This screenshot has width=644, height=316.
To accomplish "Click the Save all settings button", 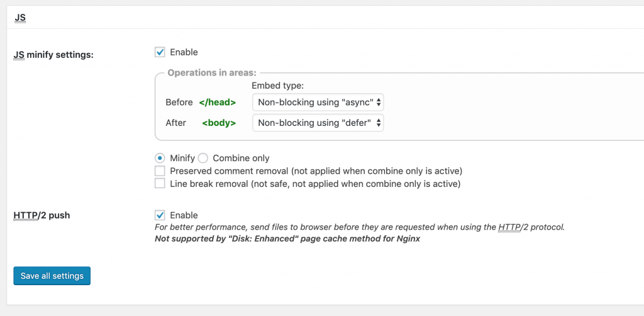I will [x=52, y=276].
